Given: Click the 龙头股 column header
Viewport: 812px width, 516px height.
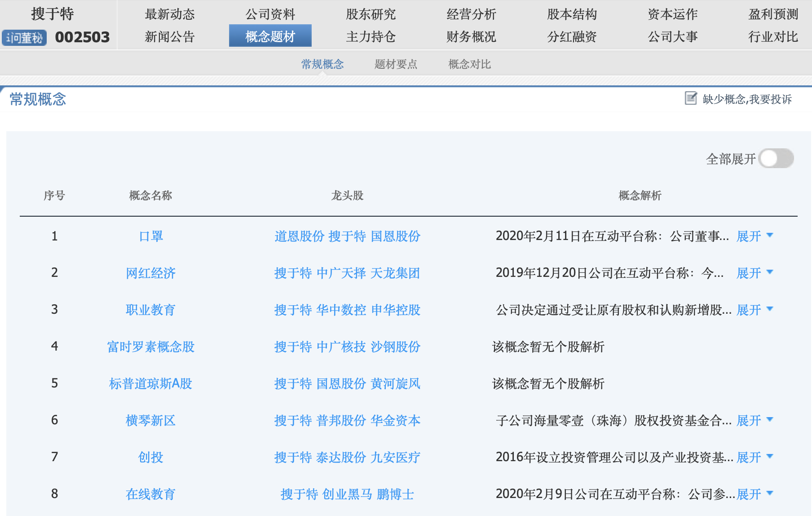Looking at the screenshot, I should coord(347,196).
